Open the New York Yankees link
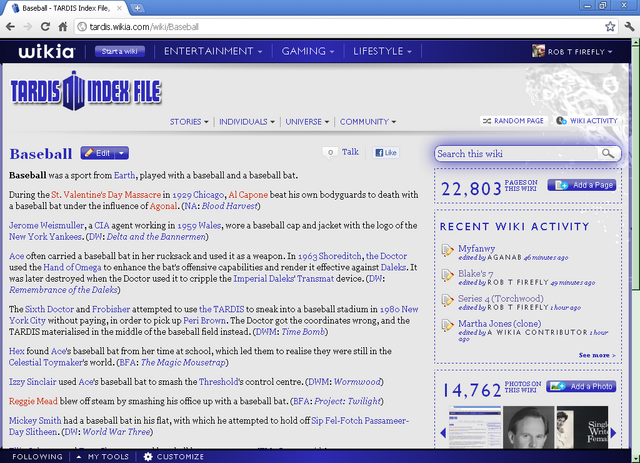 45,237
